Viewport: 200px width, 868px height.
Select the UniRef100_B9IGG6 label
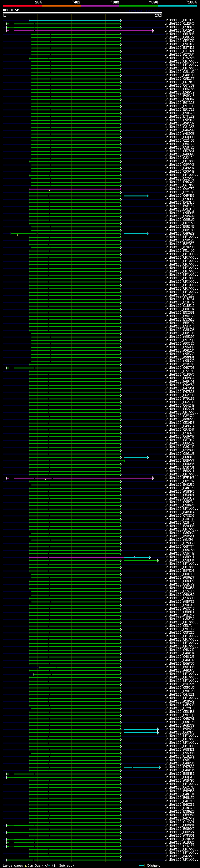point(179,103)
